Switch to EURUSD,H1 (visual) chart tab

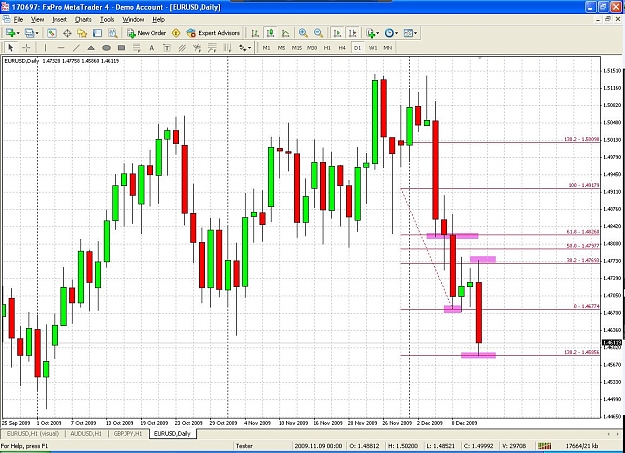click(33, 433)
